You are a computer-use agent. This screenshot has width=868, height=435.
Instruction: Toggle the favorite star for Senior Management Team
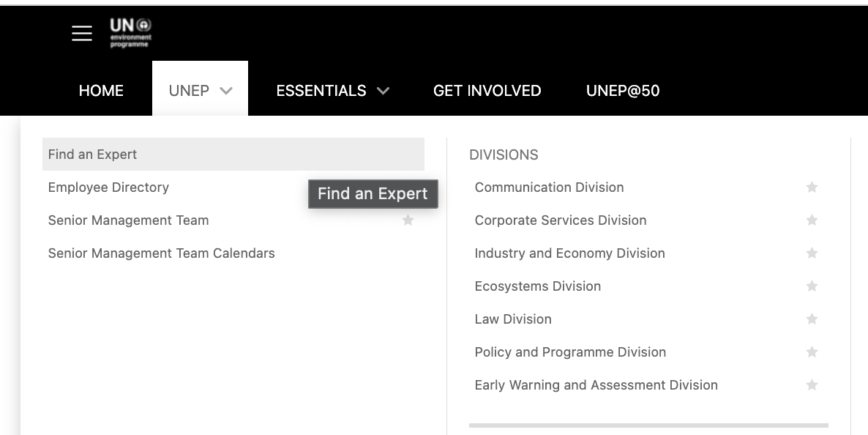tap(408, 220)
